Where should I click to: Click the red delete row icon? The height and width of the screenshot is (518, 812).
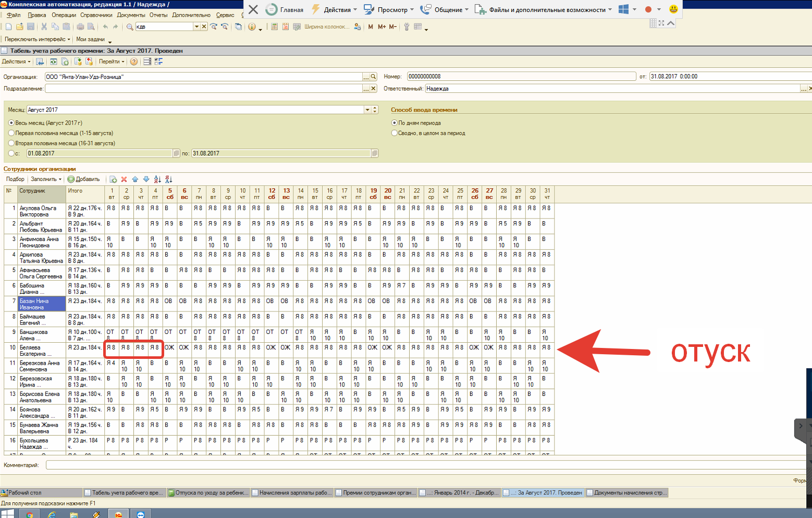(124, 179)
